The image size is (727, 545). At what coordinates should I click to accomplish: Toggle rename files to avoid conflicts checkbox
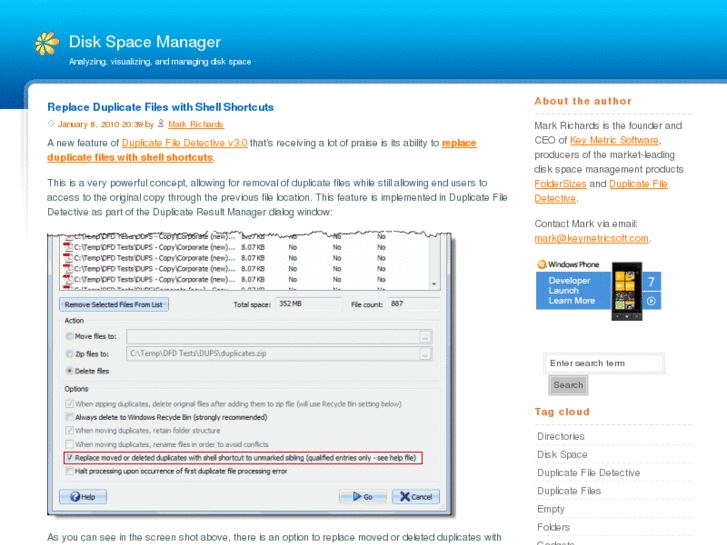pos(70,444)
